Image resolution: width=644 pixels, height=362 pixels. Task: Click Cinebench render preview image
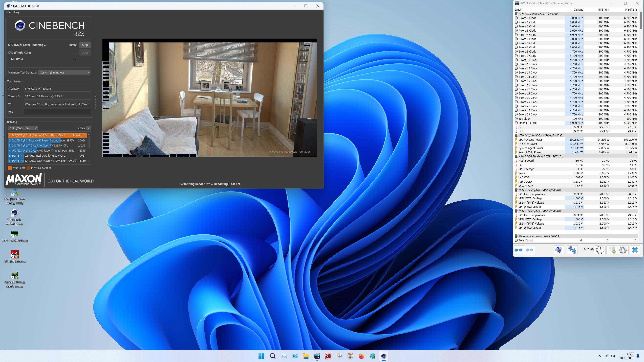209,98
